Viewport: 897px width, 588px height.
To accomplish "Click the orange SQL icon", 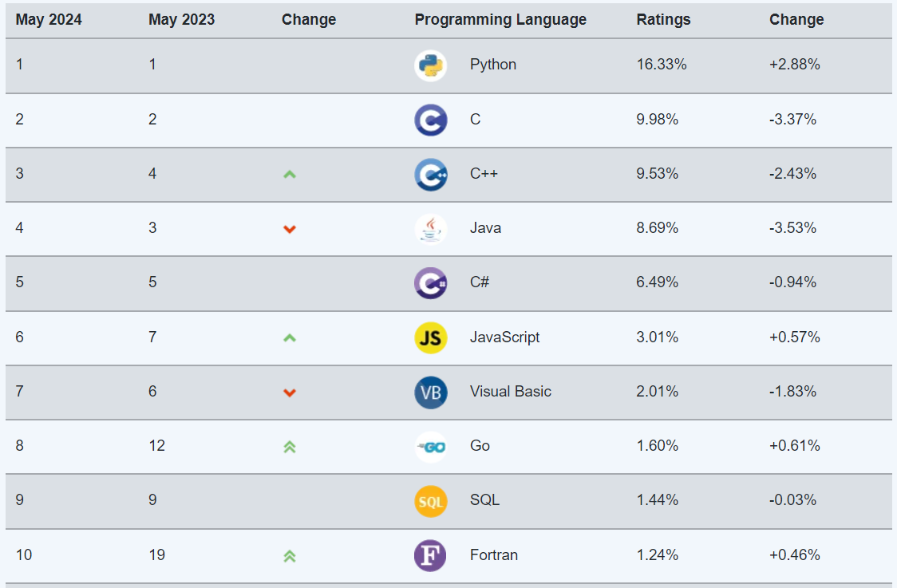I will 430,501.
